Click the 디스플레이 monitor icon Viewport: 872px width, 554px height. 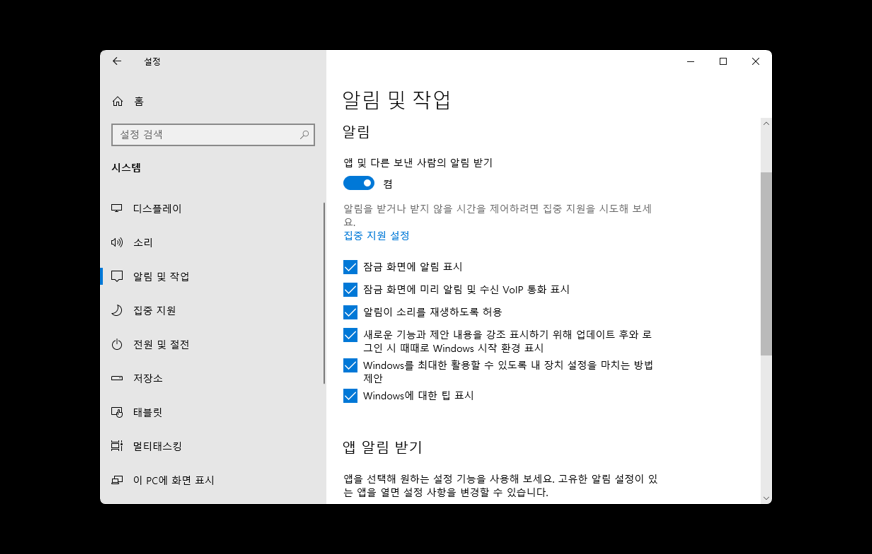[x=117, y=209]
